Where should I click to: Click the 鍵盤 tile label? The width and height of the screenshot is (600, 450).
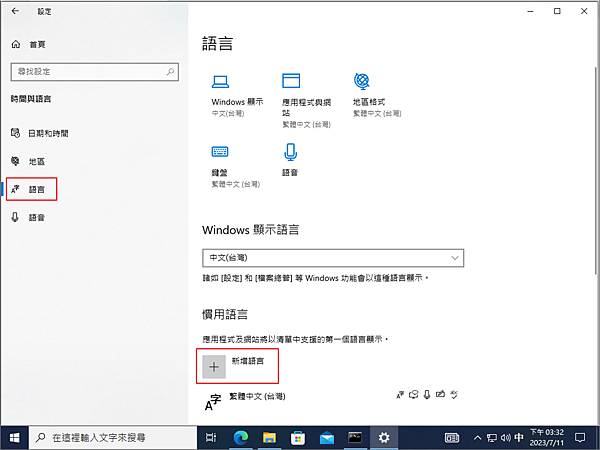[220, 173]
